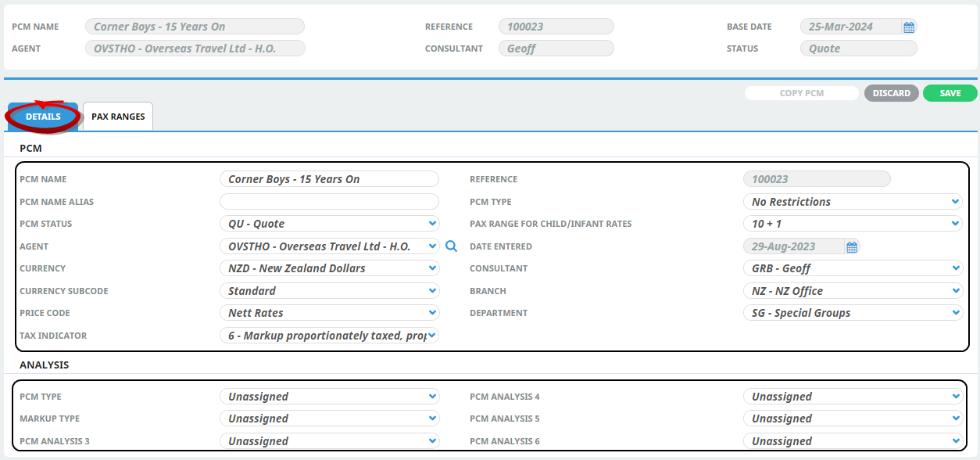The height and width of the screenshot is (460, 980).
Task: Click the editable PCM Name text field
Action: (x=329, y=179)
